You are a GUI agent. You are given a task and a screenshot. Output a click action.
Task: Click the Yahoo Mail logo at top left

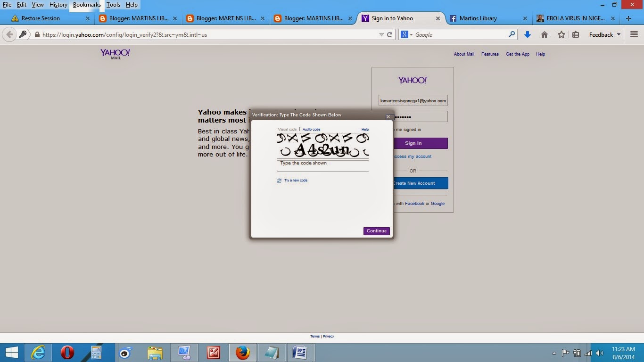tap(115, 54)
